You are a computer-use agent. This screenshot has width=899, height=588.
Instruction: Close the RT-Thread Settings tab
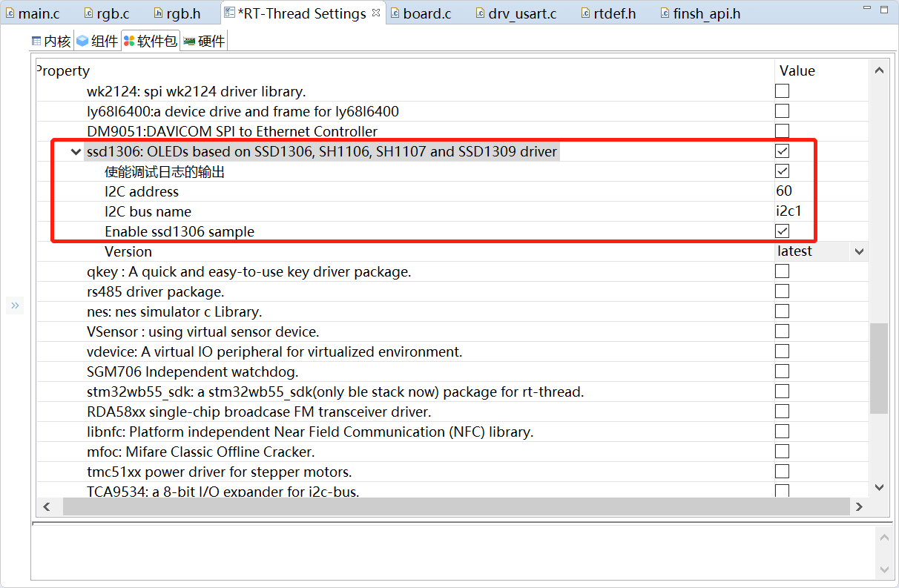coord(376,12)
